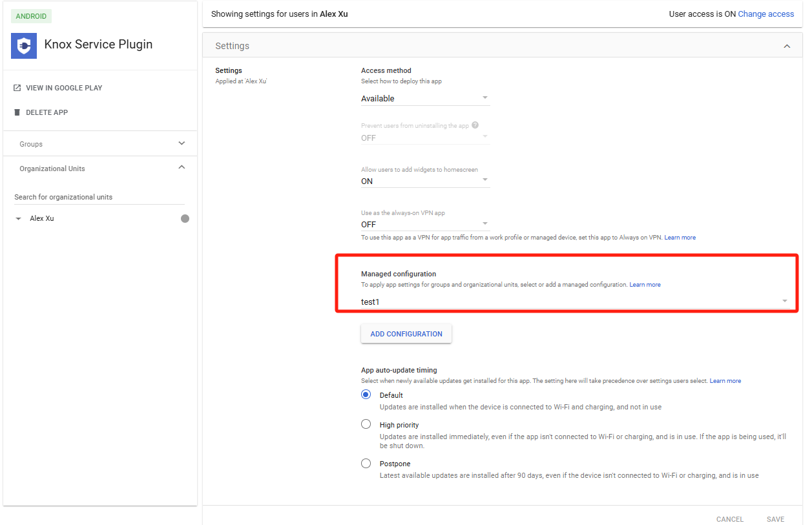Open the Access method dropdown showing Available

[x=425, y=98]
